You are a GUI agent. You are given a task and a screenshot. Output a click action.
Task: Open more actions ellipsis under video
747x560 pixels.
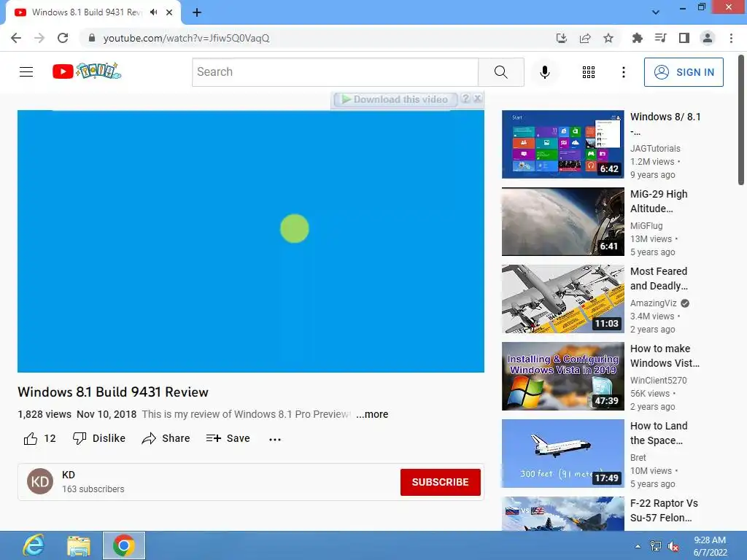[275, 439]
